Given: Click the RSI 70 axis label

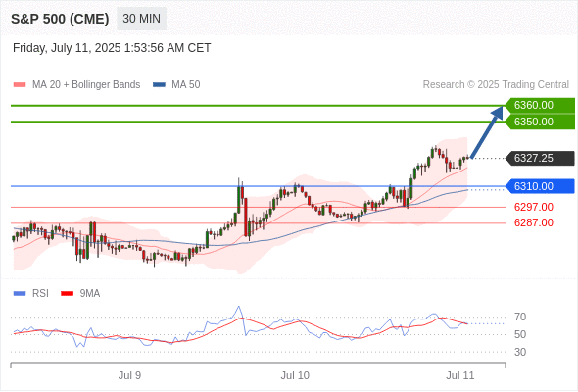Looking at the screenshot, I should click(x=520, y=317).
